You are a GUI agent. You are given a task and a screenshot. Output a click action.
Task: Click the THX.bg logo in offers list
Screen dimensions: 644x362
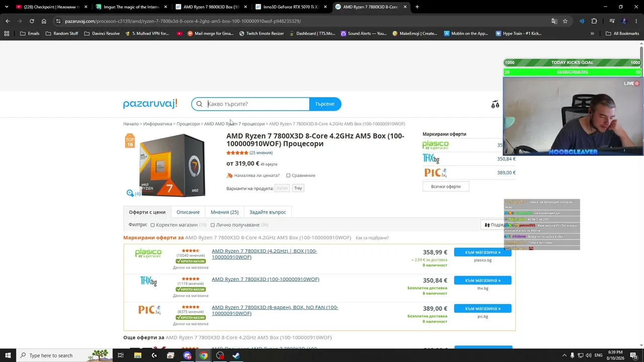pyautogui.click(x=148, y=281)
